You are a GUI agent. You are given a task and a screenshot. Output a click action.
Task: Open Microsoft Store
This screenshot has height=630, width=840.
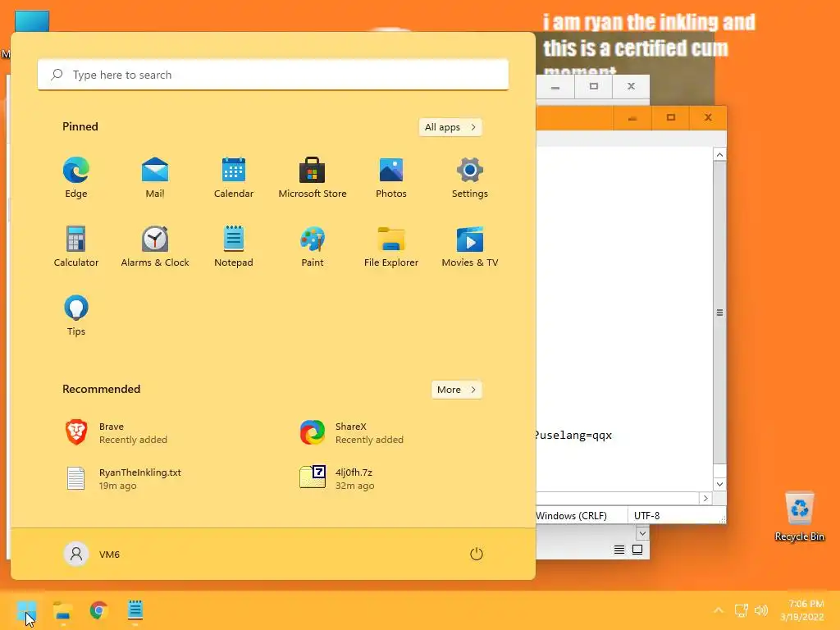coord(313,178)
